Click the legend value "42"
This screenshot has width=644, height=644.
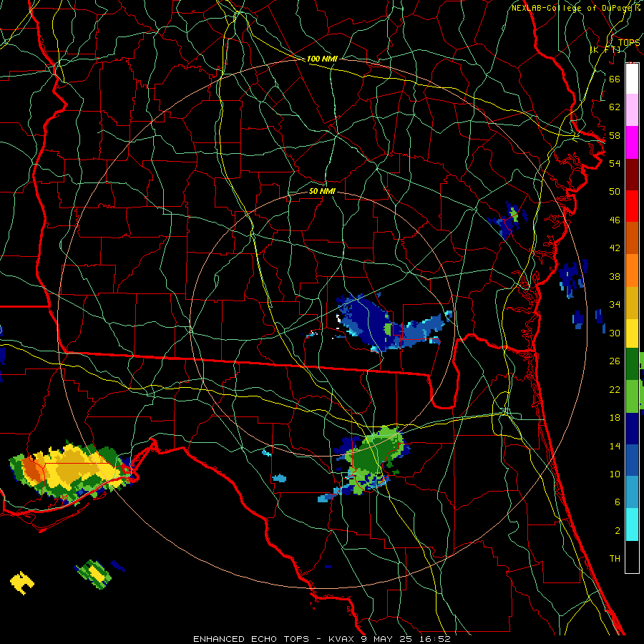[615, 248]
